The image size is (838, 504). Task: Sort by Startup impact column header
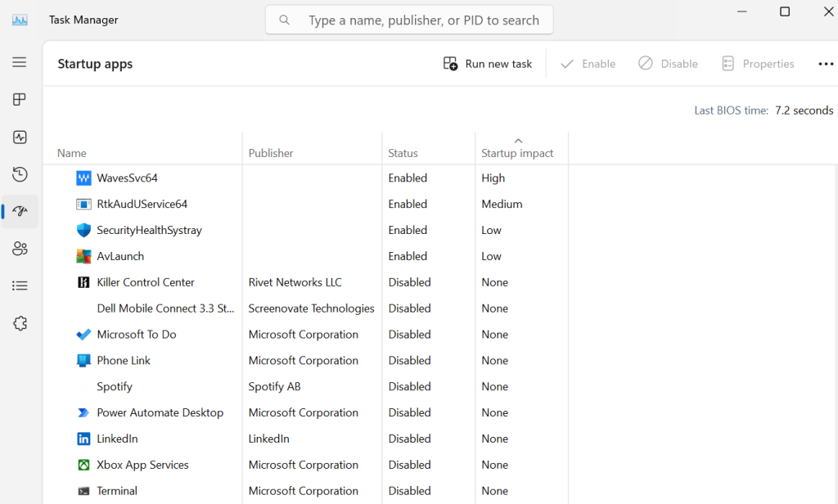pyautogui.click(x=517, y=153)
